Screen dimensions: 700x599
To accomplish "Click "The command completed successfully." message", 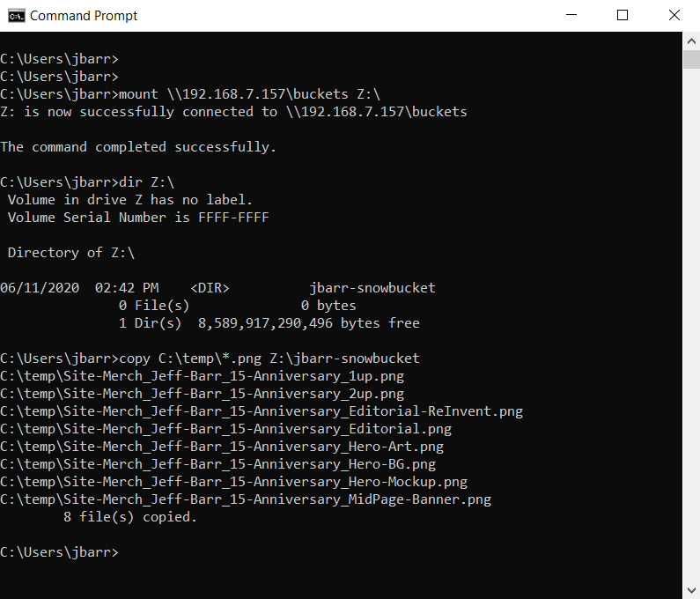I will 138,147.
